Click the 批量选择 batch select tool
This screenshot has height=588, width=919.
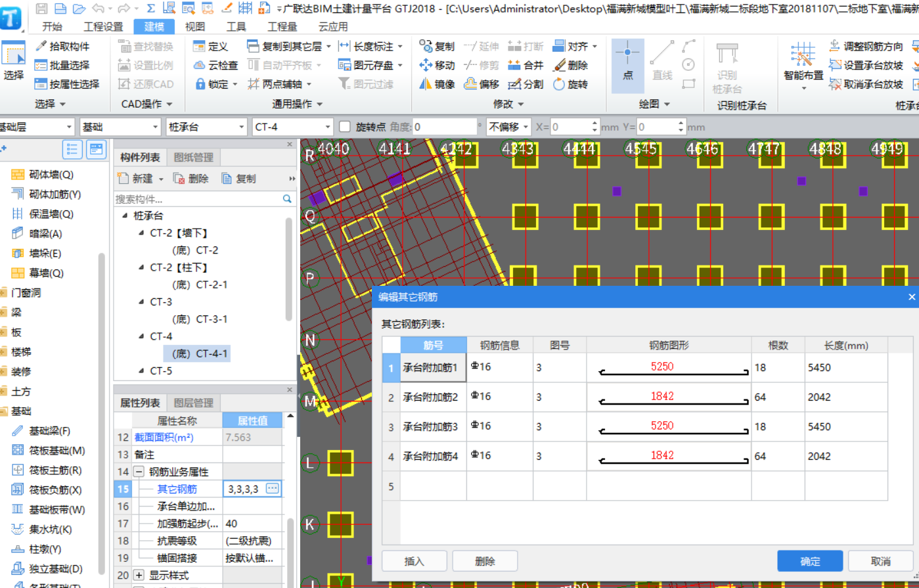pyautogui.click(x=62, y=66)
